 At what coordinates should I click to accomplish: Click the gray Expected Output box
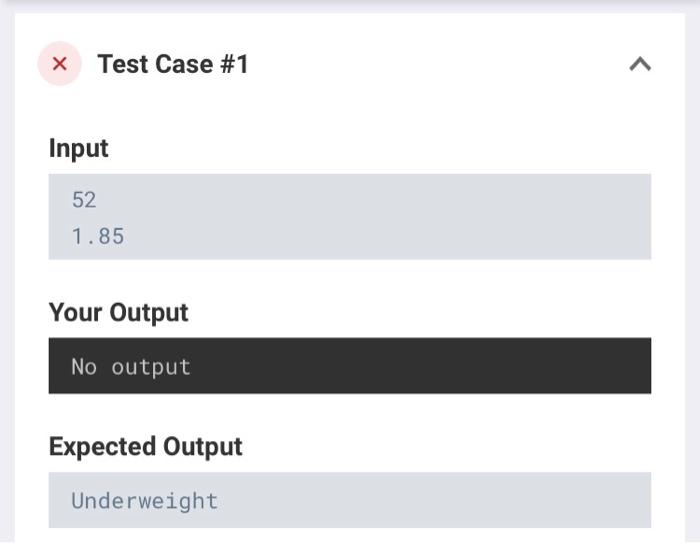click(350, 500)
